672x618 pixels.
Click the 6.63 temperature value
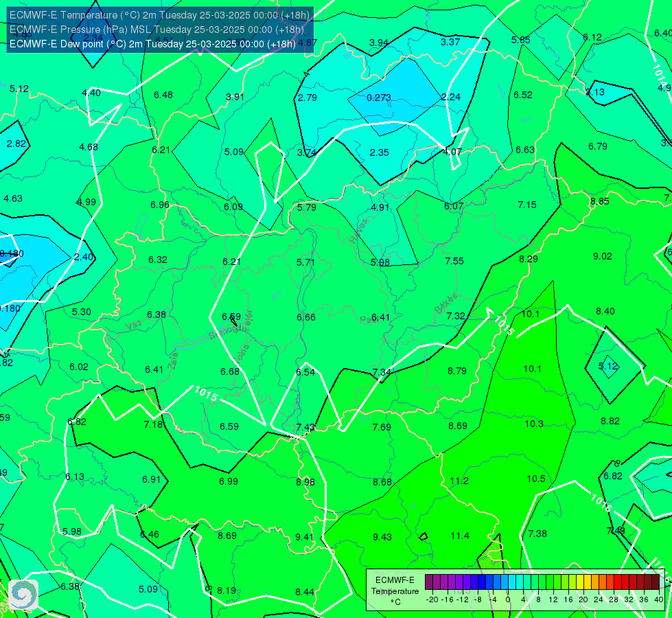pyautogui.click(x=525, y=150)
